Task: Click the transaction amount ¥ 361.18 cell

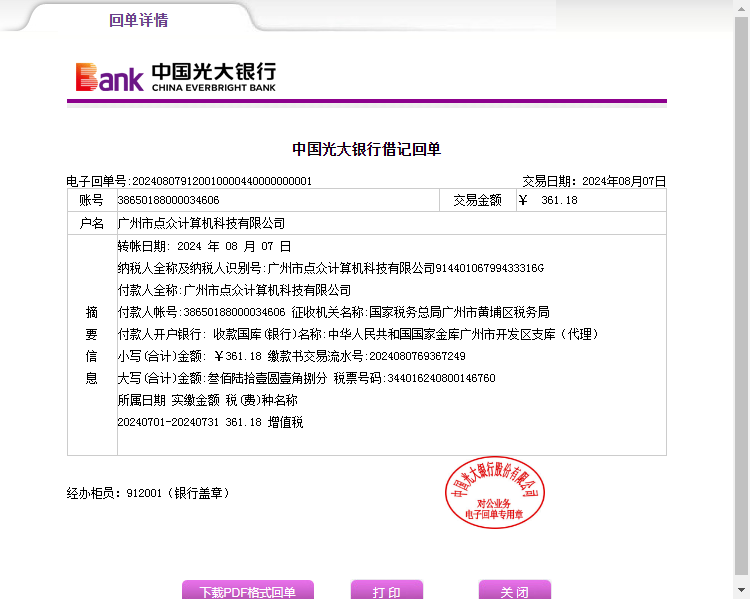Action: [591, 200]
